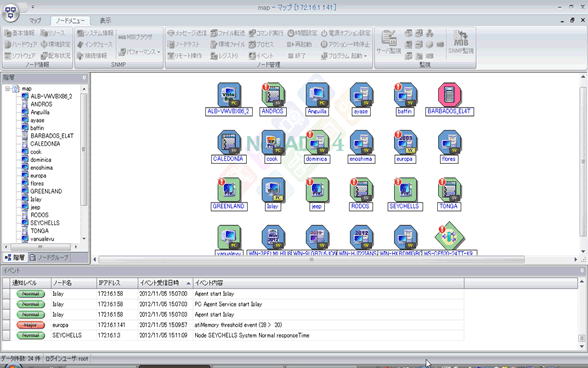Select the SEYCHELLS responseTime event row
Viewport: 588px width, 368px height.
(x=233, y=335)
